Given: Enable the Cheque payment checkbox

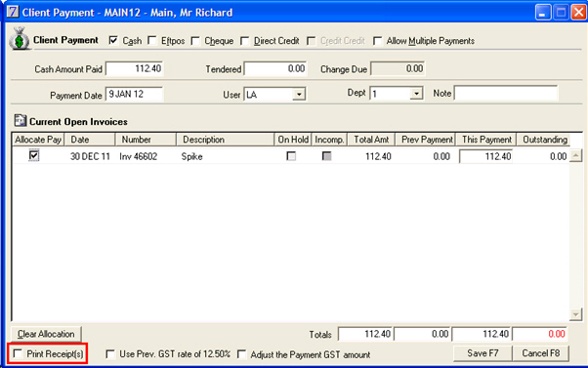Looking at the screenshot, I should click(x=195, y=40).
